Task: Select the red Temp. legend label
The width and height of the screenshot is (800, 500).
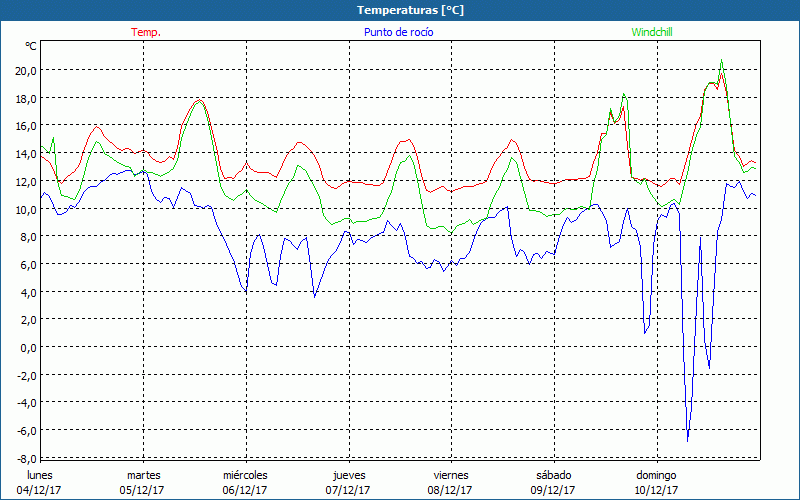Action: coord(146,32)
